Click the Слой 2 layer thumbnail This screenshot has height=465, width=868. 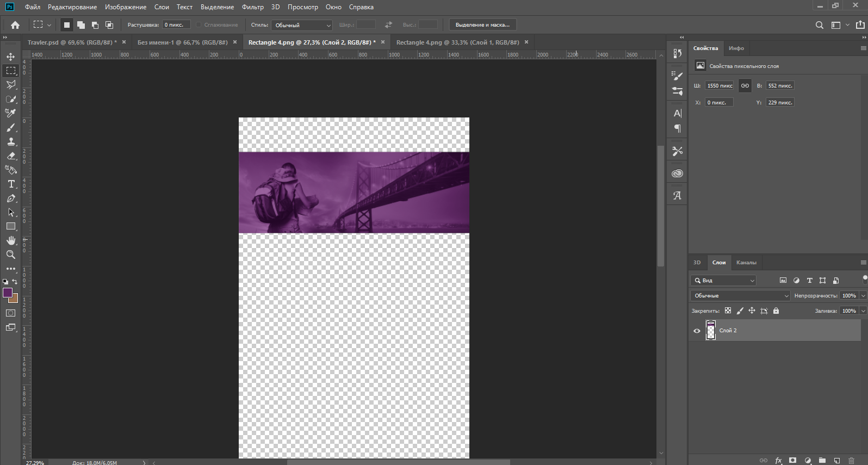click(711, 330)
